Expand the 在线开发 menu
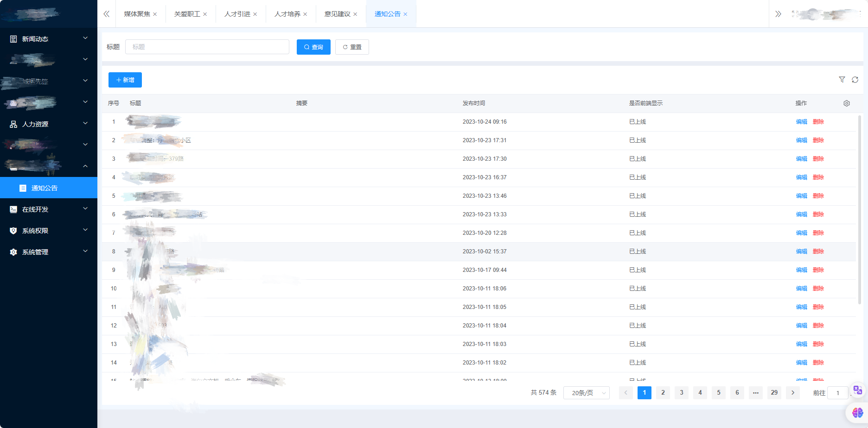 click(49, 209)
